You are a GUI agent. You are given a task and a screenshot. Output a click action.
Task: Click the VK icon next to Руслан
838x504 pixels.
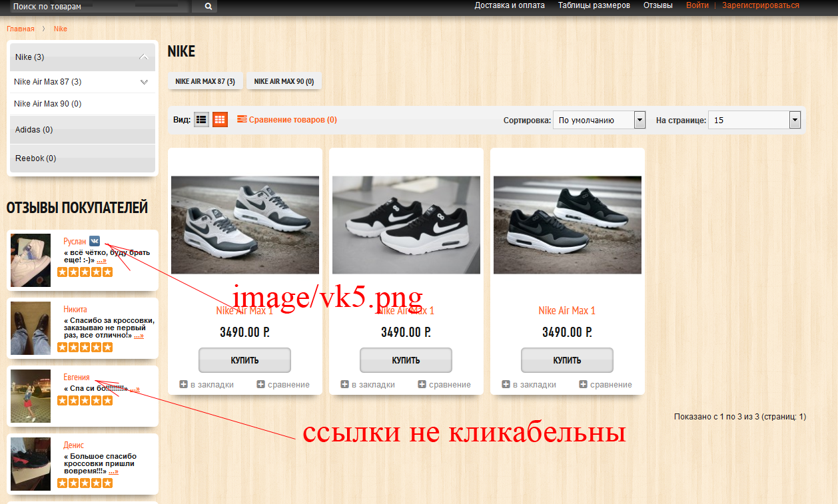pos(95,241)
